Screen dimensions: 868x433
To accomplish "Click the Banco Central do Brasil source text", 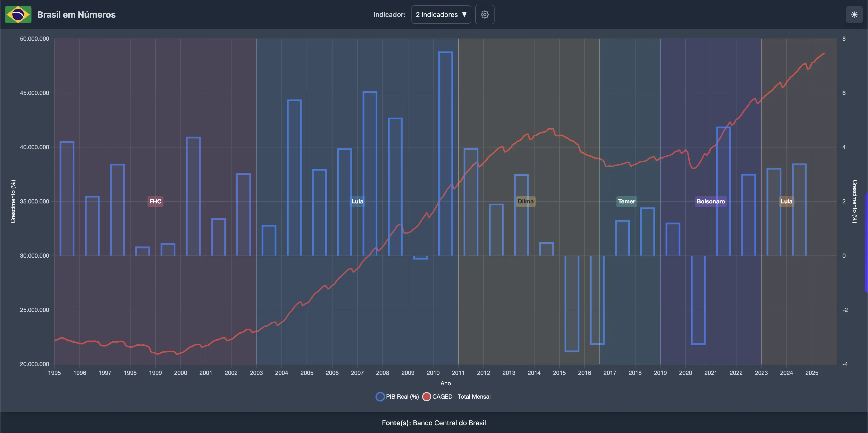I will point(449,423).
